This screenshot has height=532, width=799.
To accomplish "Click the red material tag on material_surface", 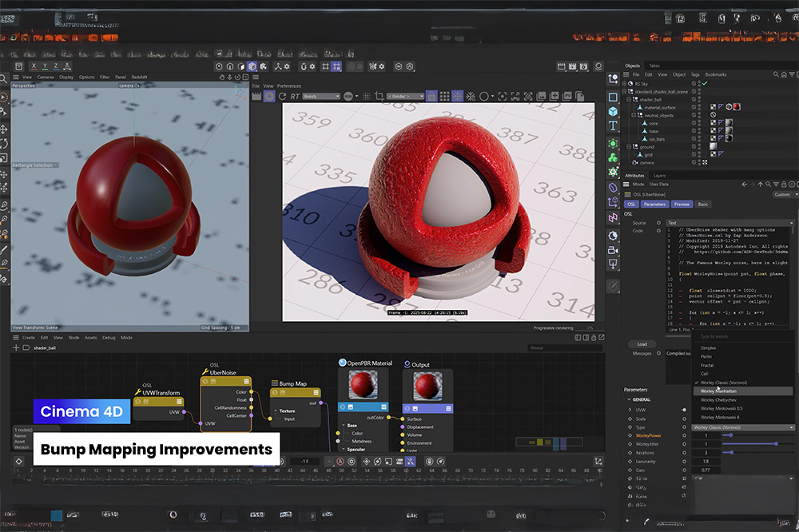I will pyautogui.click(x=736, y=107).
